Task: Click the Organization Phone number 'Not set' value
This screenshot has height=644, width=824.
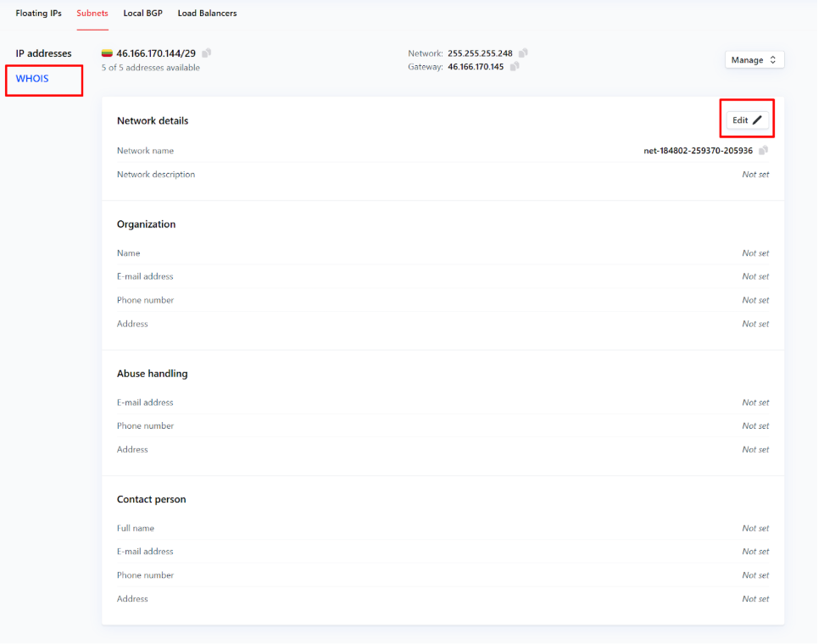Action: tap(754, 300)
